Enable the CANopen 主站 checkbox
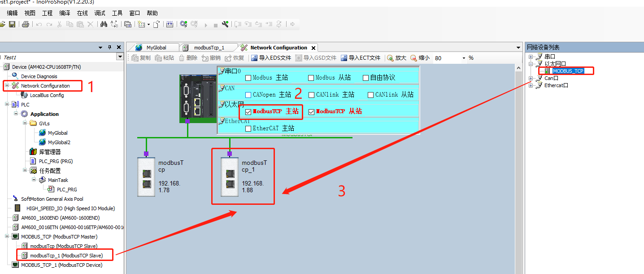The width and height of the screenshot is (644, 274). pos(248,95)
